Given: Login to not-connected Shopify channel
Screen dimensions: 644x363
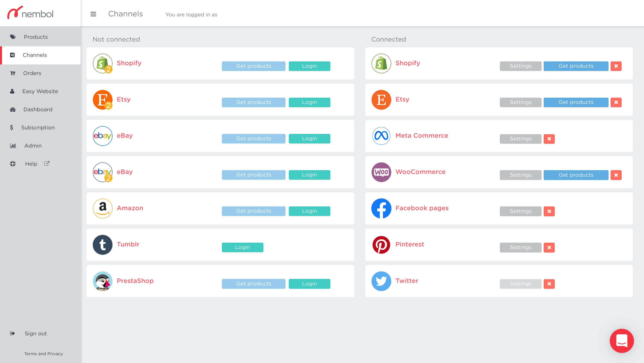Looking at the screenshot, I should (x=309, y=66).
